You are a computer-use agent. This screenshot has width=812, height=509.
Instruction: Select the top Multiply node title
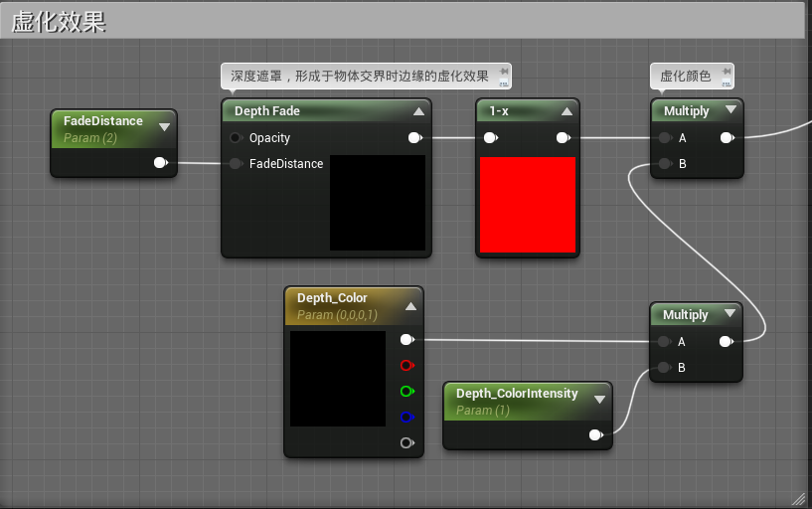686,110
